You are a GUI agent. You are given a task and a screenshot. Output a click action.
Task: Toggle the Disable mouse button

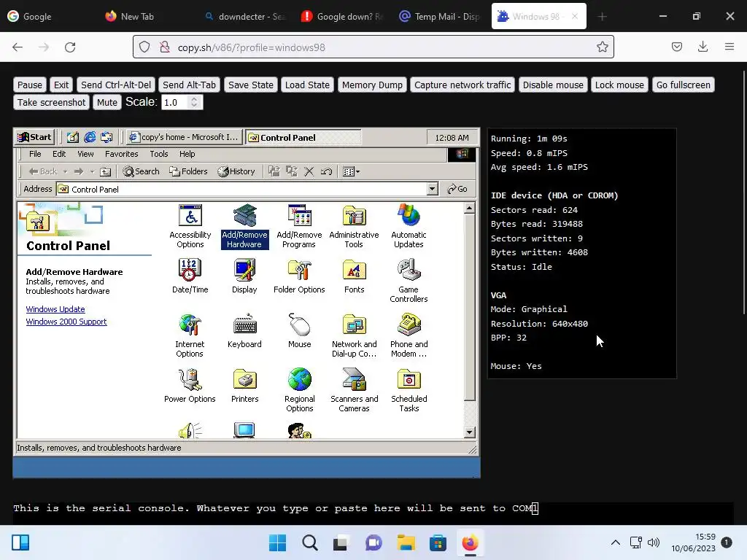(x=553, y=85)
